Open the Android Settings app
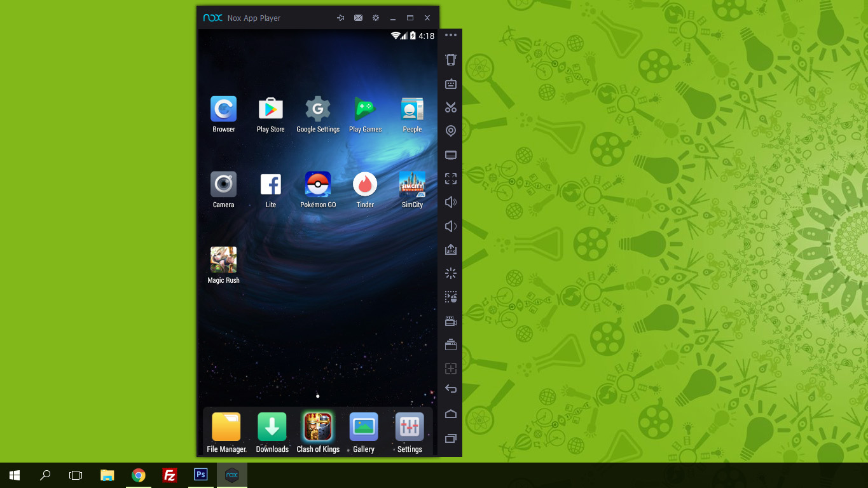The width and height of the screenshot is (868, 488). (410, 427)
